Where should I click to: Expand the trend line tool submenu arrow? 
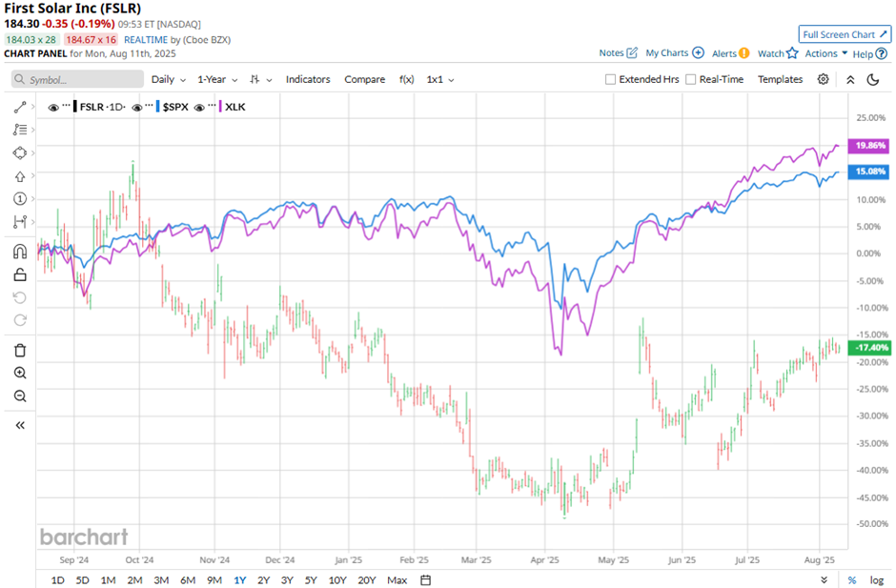[x=33, y=107]
